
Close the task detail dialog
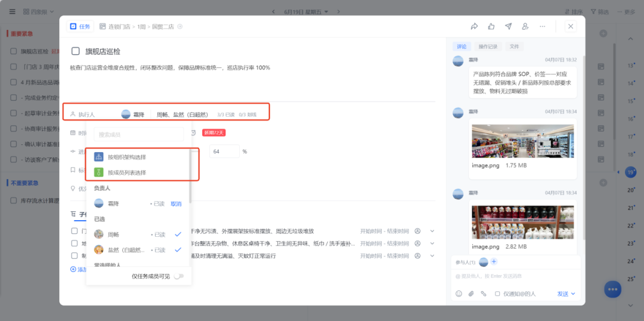571,26
